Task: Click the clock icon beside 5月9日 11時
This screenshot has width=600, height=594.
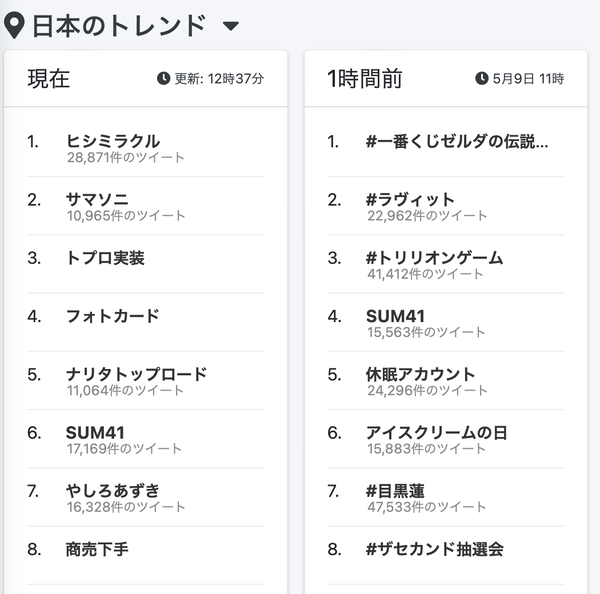Action: point(482,78)
